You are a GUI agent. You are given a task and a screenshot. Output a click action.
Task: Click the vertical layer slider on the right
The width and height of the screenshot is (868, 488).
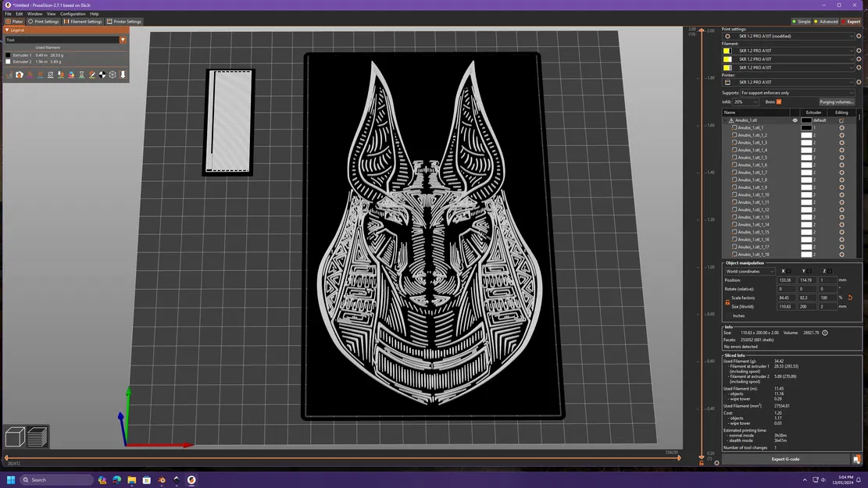click(702, 234)
